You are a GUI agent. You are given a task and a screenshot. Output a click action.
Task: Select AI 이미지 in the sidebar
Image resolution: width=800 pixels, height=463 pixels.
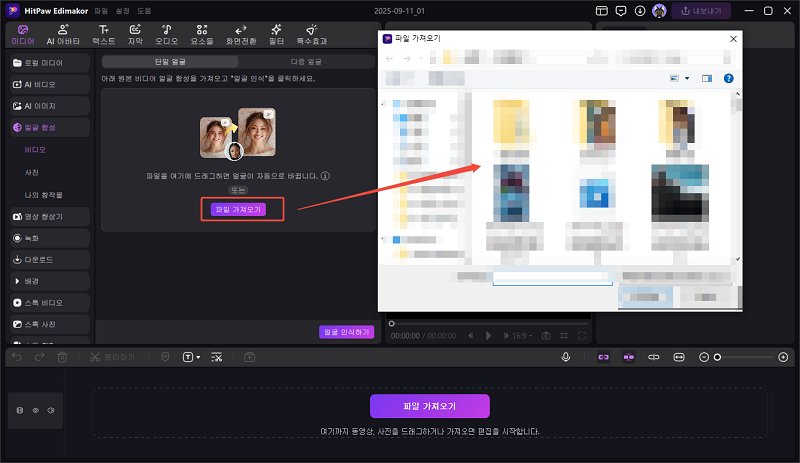click(x=49, y=106)
